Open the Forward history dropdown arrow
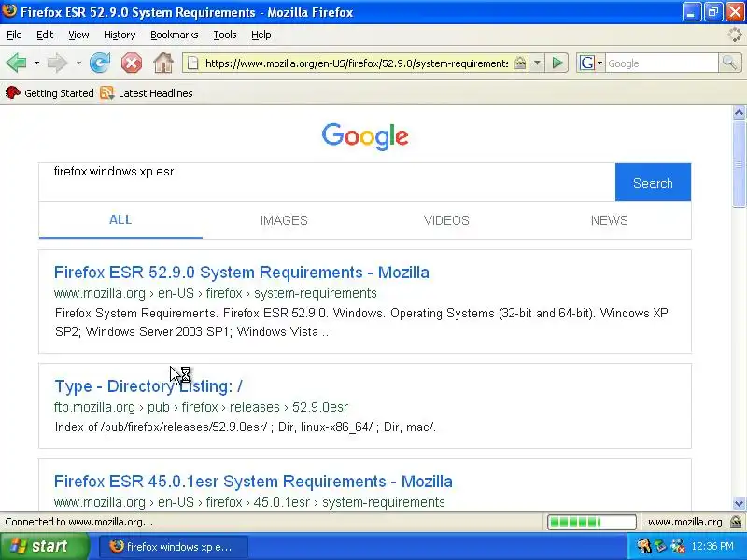747x560 pixels. [x=78, y=63]
